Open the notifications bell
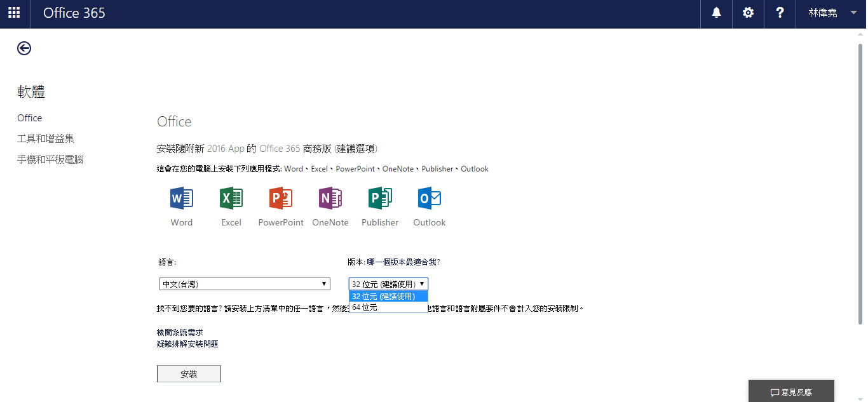The width and height of the screenshot is (868, 402). coord(717,13)
